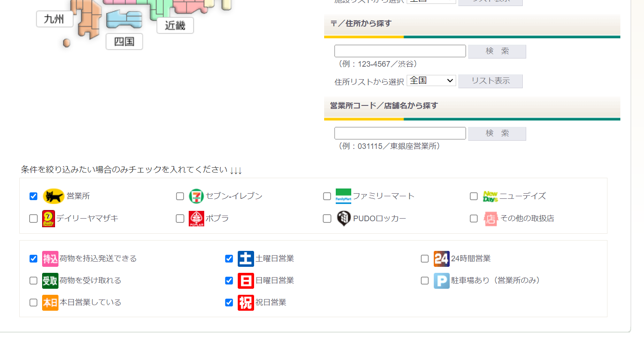Disable the 日曜日営業 checkbox

pyautogui.click(x=229, y=281)
